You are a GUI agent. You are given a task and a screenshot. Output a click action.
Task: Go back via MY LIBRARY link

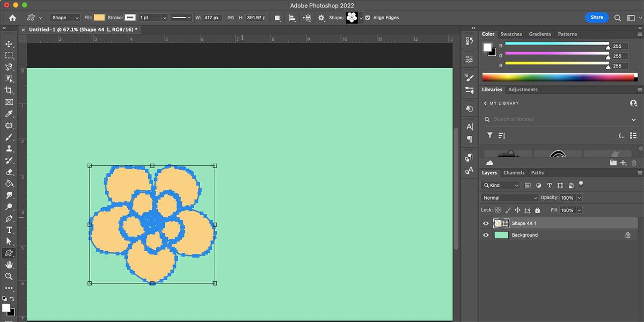(x=501, y=103)
